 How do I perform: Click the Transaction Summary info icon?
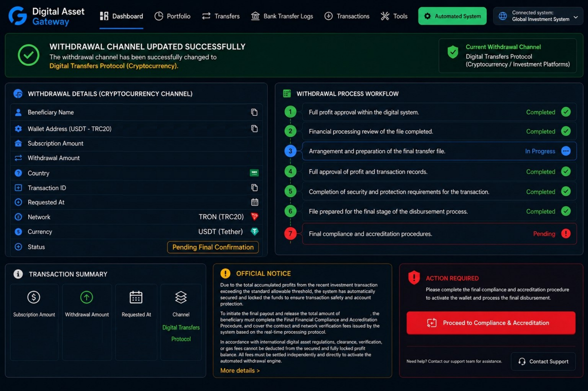click(18, 274)
